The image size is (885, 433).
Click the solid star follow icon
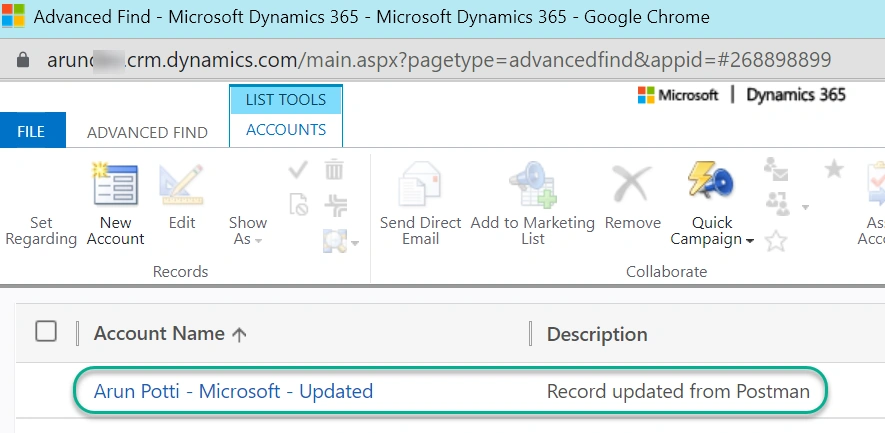point(834,169)
